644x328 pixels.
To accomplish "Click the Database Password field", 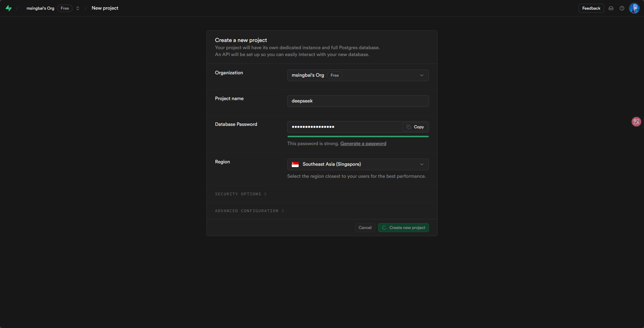I will [344, 127].
